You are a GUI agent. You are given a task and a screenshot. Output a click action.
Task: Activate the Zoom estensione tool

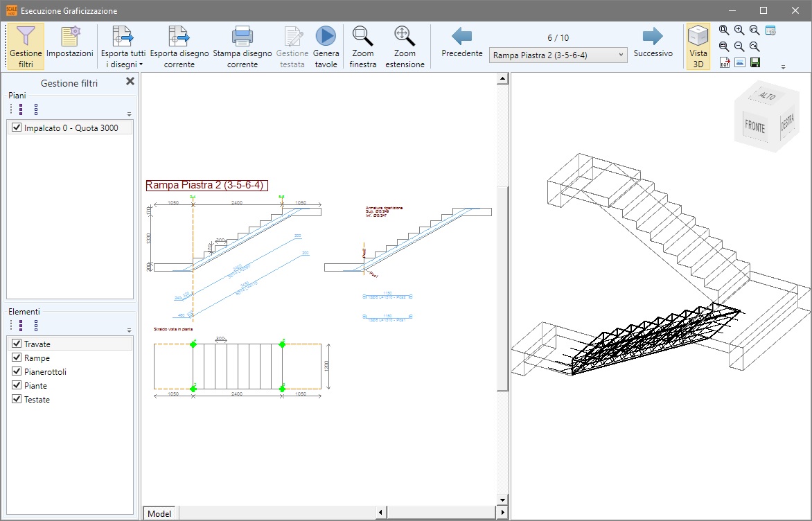click(x=405, y=46)
